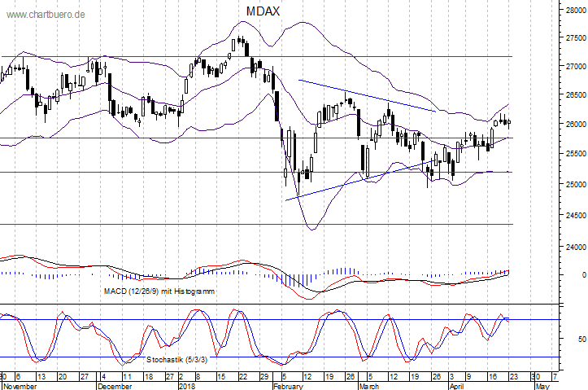
Task: Click date tick 19 in February
Action: [329, 377]
